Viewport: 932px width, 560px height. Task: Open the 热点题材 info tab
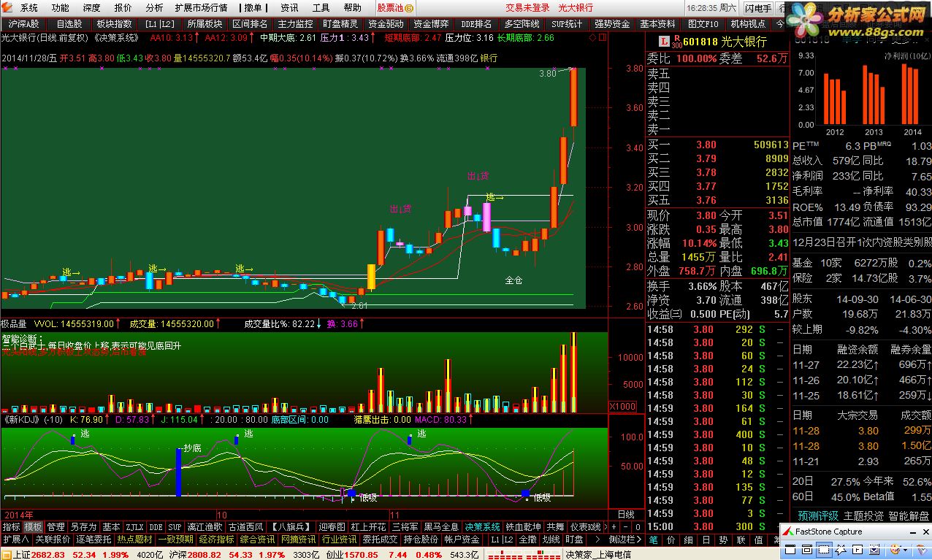135,540
